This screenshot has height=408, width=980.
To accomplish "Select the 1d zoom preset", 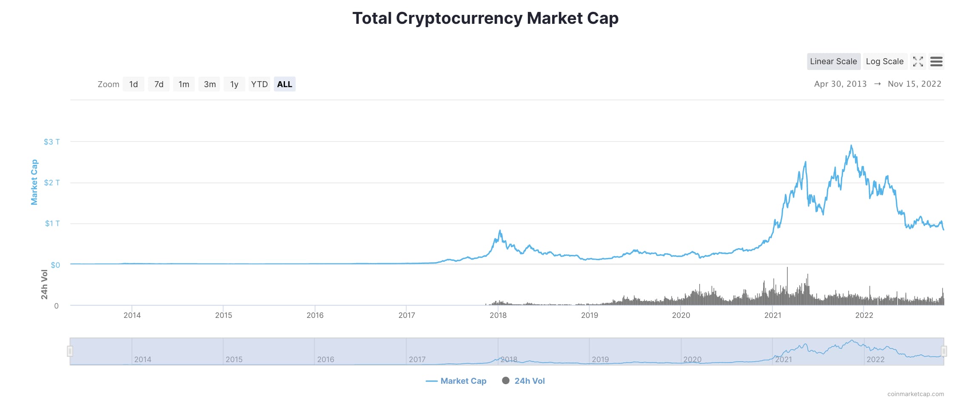I will coord(133,84).
